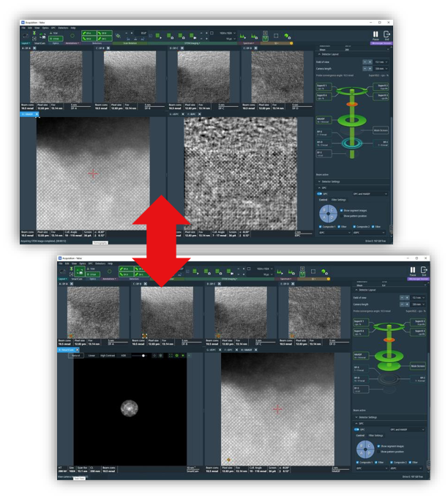Check Show segment images in upper panel

pos(342,211)
